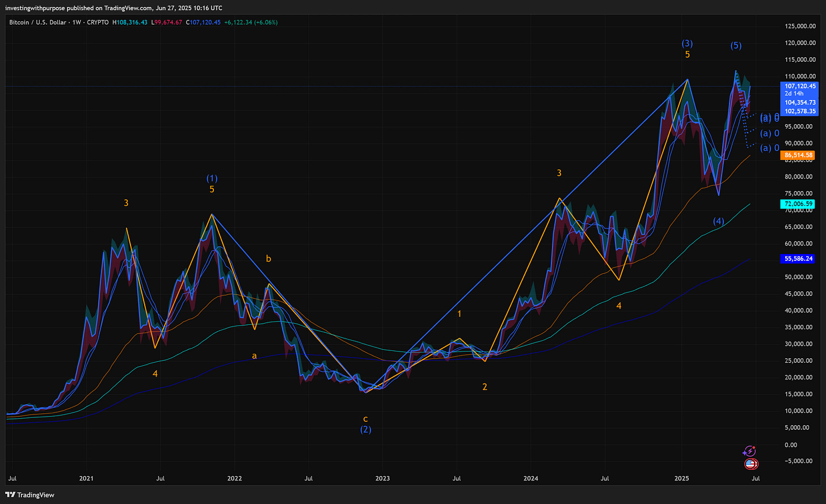Select the orange 5 beneath the (1) label
826x504 pixels.
[212, 189]
